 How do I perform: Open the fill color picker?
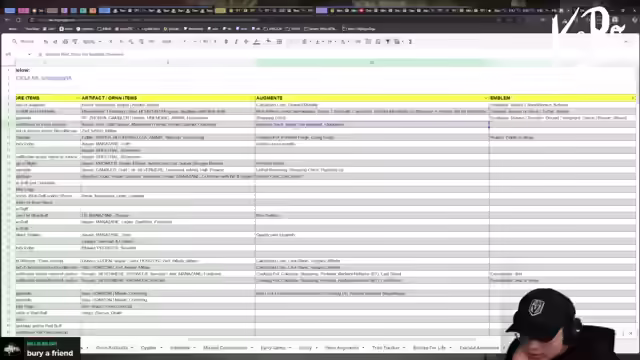click(x=268, y=42)
